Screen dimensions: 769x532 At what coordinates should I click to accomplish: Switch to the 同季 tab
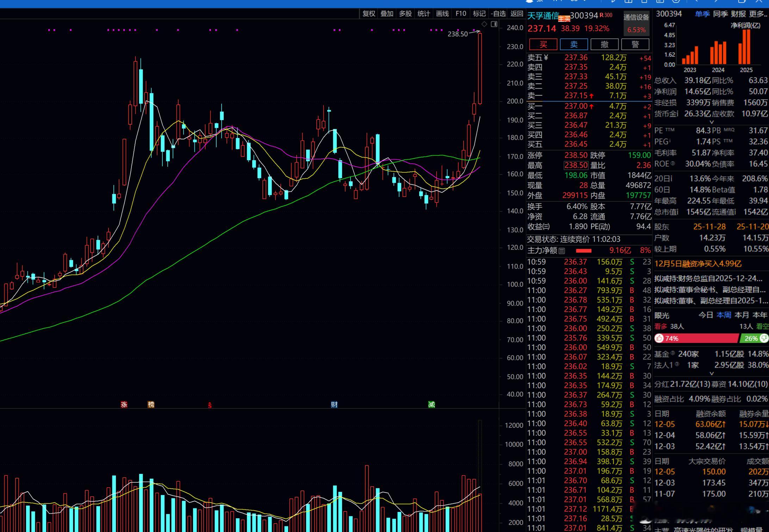click(720, 14)
